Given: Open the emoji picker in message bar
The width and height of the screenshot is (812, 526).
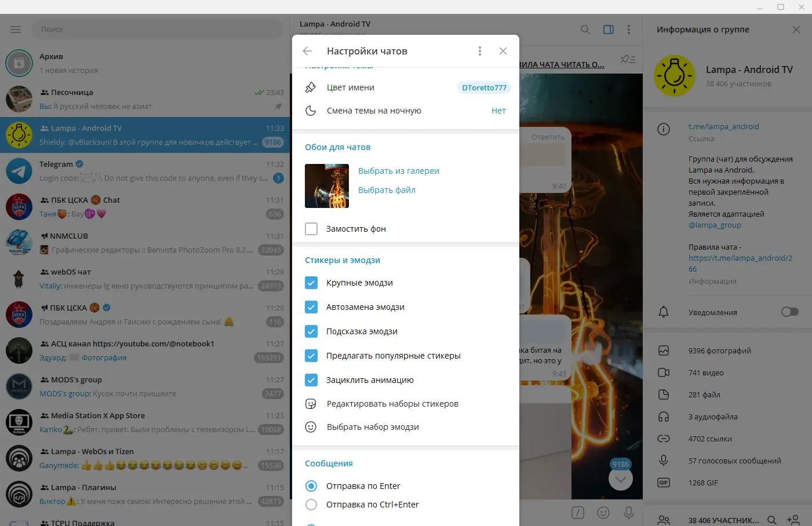Looking at the screenshot, I should tap(603, 513).
